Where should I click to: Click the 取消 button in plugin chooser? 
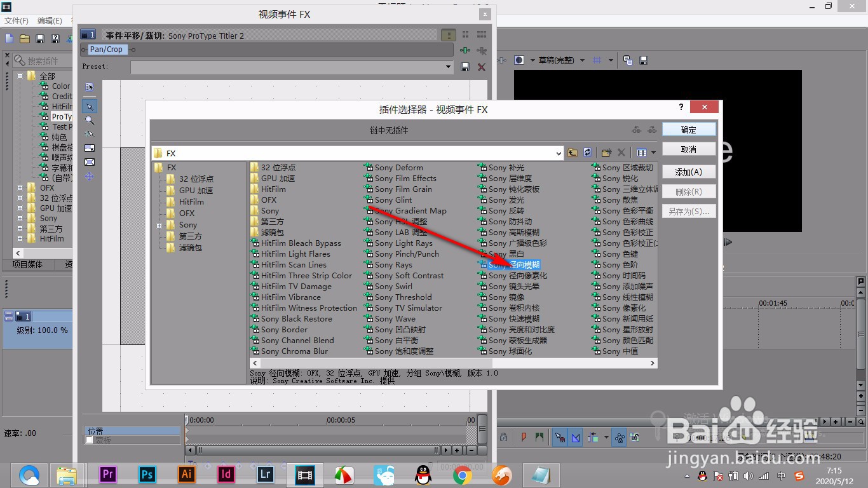click(689, 149)
